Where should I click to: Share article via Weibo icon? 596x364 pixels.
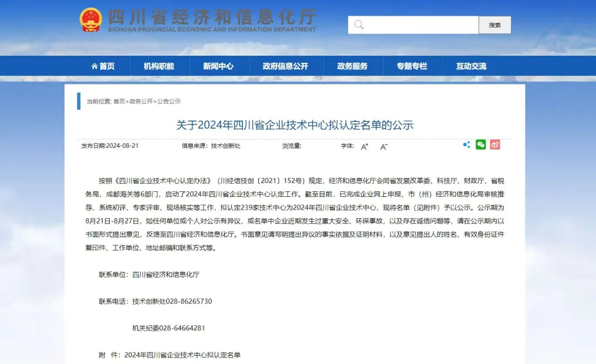(x=495, y=144)
